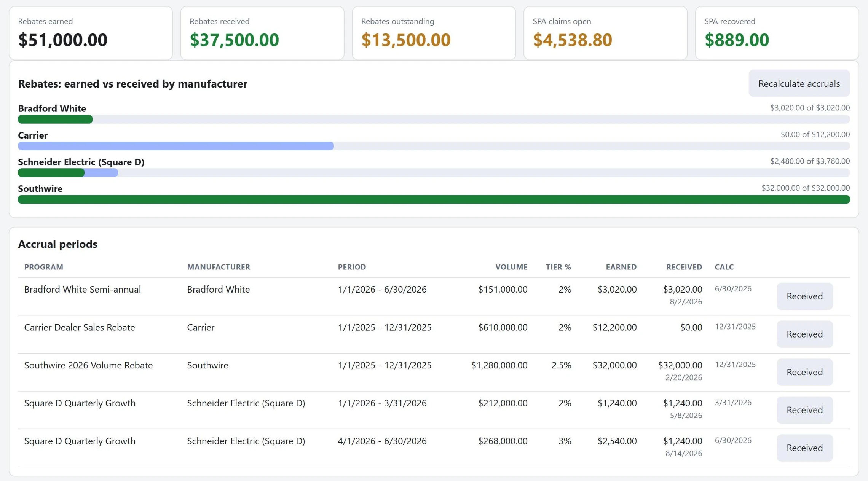Viewport: 868px width, 481px height.
Task: Click the $610,000.00 volume cell
Action: pos(503,328)
